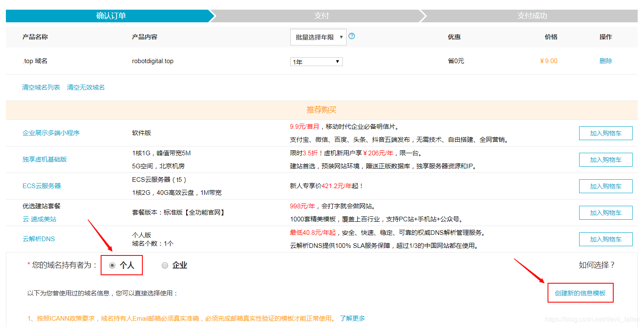This screenshot has height=327, width=644.
Task: Click the robotdigital.top domain text
Action: coord(152,61)
